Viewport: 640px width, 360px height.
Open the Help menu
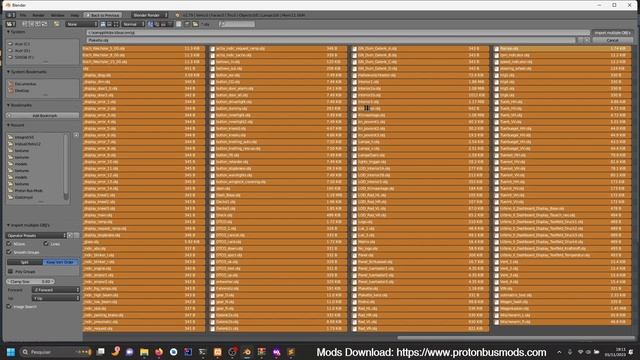(75, 15)
